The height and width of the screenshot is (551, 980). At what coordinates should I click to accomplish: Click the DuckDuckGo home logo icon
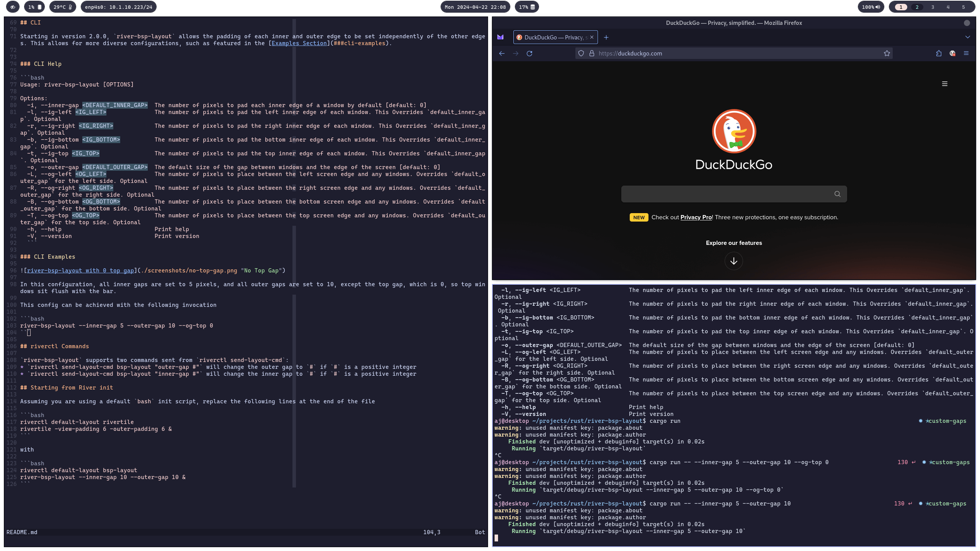pos(733,131)
